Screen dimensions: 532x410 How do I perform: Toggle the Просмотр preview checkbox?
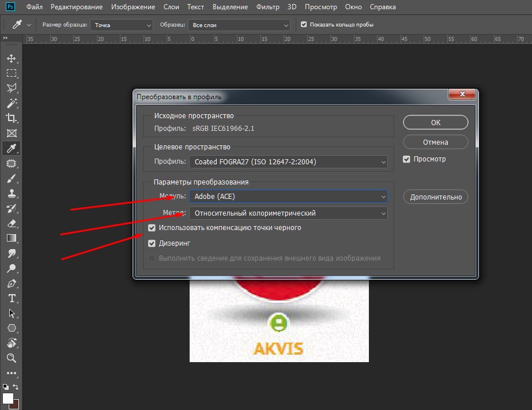[406, 159]
